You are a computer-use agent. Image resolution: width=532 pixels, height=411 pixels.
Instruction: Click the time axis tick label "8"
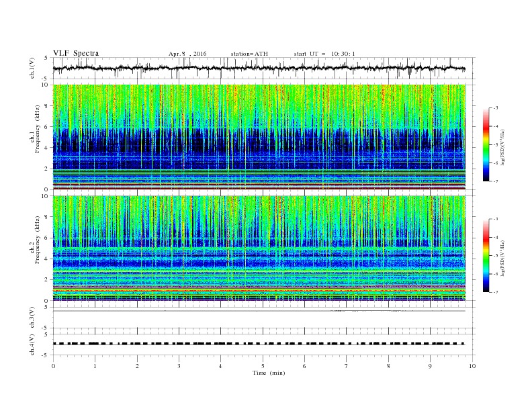(388, 366)
